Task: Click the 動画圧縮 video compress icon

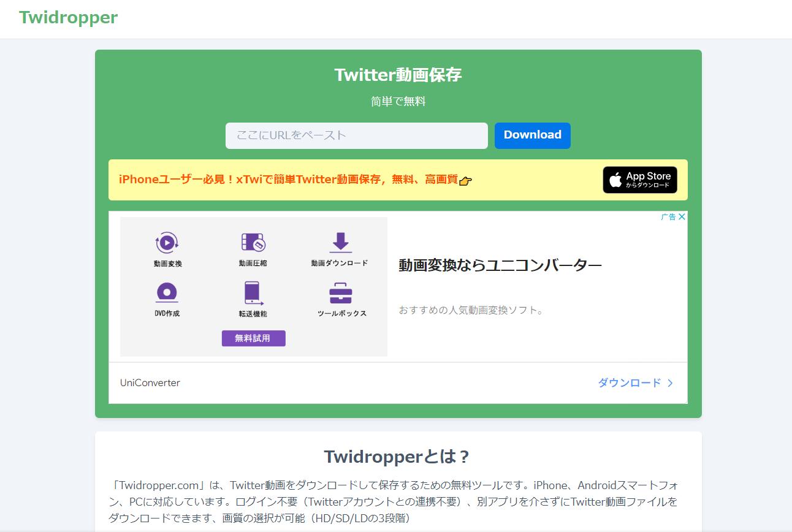Action: [253, 243]
